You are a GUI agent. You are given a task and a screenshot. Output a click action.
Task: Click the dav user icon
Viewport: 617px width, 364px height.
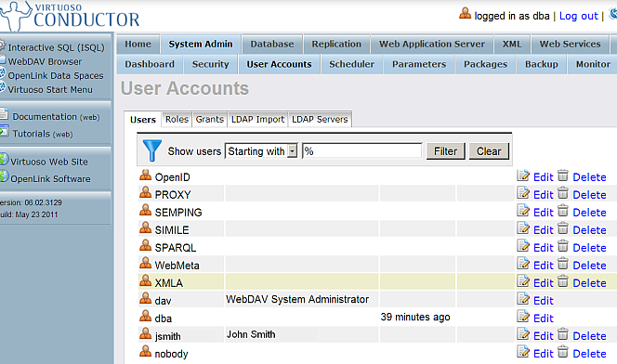(146, 299)
